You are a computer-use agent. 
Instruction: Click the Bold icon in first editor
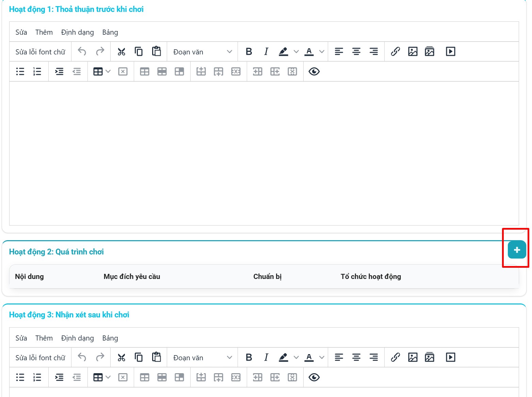coord(249,52)
